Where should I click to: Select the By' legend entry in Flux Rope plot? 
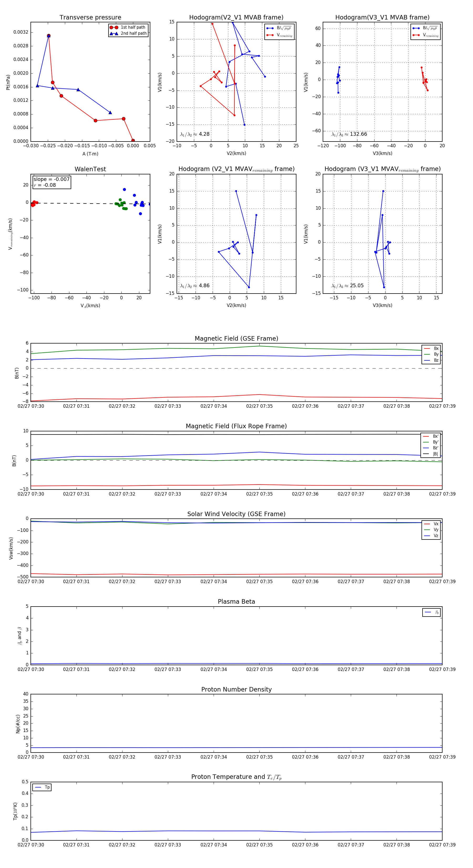click(x=431, y=442)
